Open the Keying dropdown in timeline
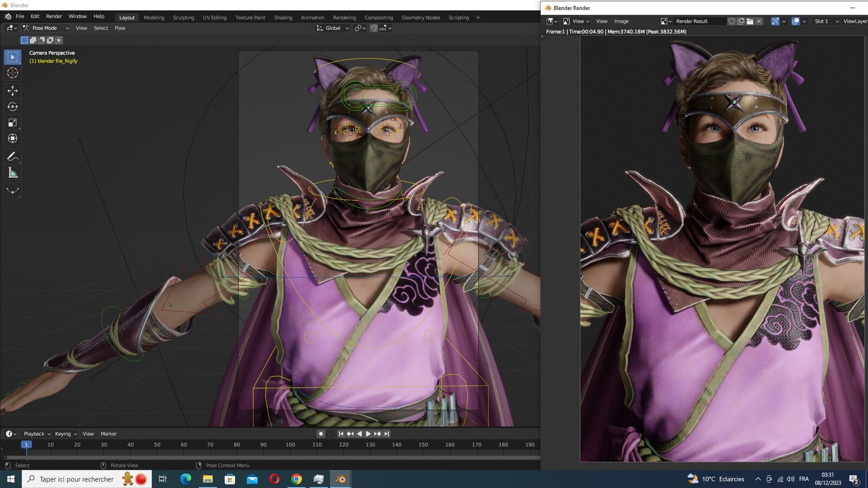868x488 pixels. 66,434
